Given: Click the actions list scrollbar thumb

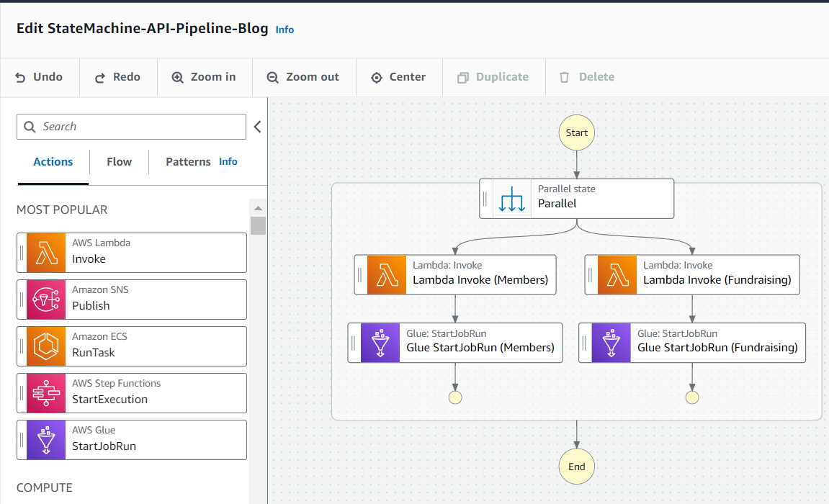Looking at the screenshot, I should pos(258,225).
